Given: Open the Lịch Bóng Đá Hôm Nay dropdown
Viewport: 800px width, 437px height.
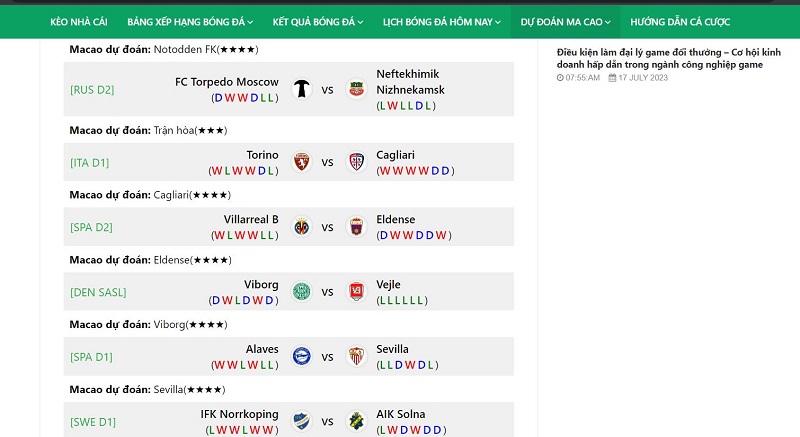Looking at the screenshot, I should tap(442, 22).
